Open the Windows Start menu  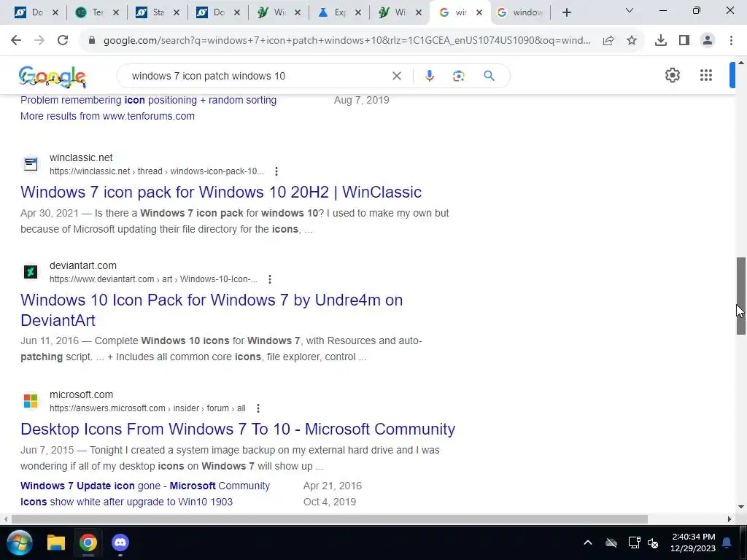pos(20,542)
